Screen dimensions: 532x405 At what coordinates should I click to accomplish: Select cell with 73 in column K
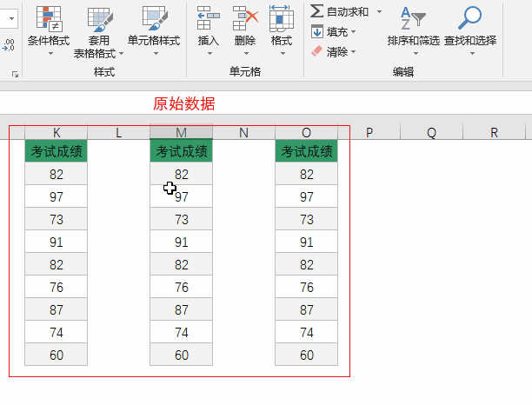point(57,219)
